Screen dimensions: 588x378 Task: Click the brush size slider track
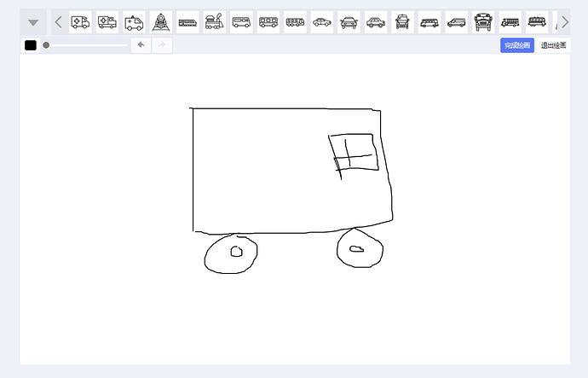(85, 45)
